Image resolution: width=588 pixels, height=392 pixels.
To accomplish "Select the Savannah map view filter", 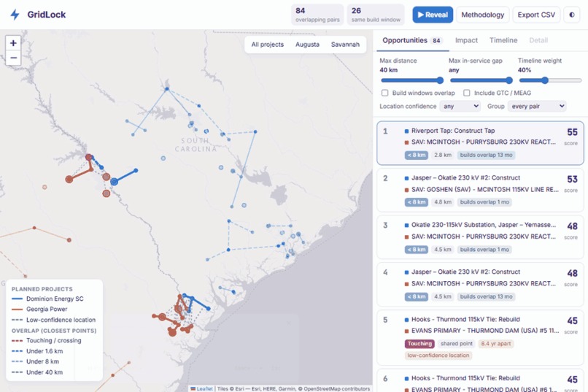I will tap(345, 45).
